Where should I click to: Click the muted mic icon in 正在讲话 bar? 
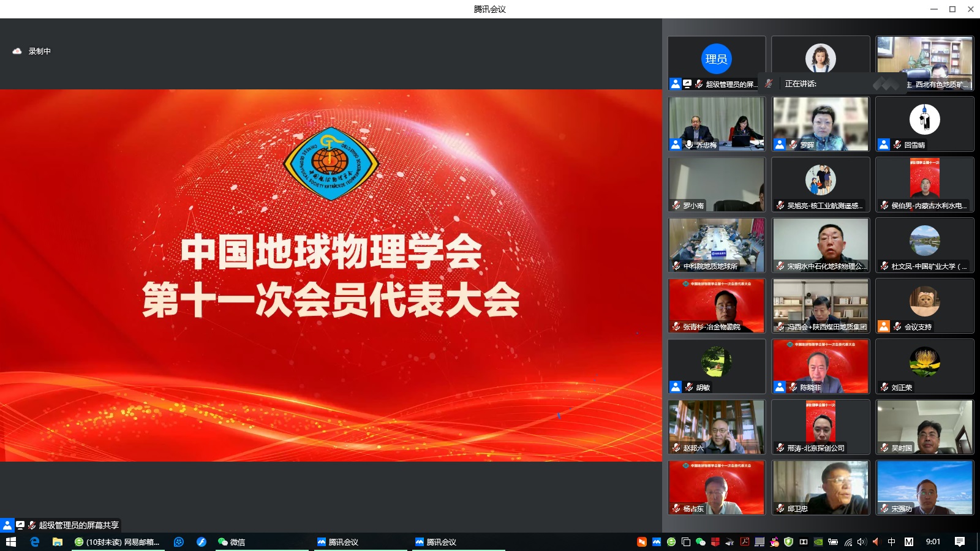pyautogui.click(x=769, y=83)
